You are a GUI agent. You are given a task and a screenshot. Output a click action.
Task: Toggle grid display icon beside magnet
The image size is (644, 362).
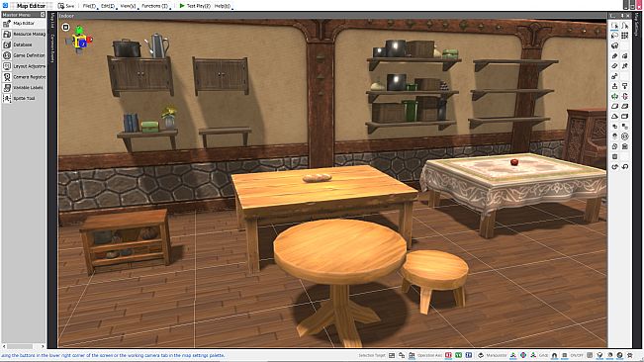pos(564,355)
